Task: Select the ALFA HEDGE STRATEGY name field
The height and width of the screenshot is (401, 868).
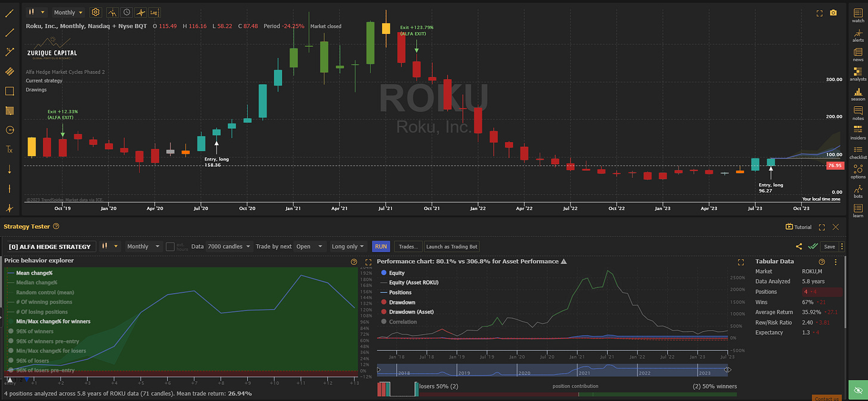Action: (x=50, y=246)
